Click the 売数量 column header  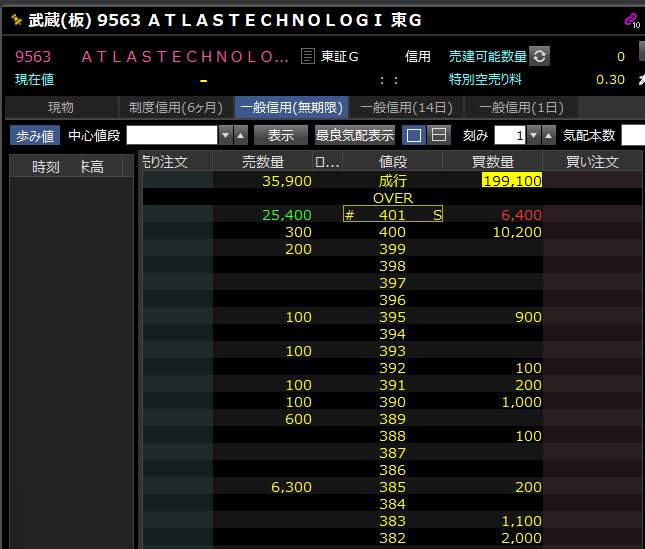pyautogui.click(x=262, y=162)
